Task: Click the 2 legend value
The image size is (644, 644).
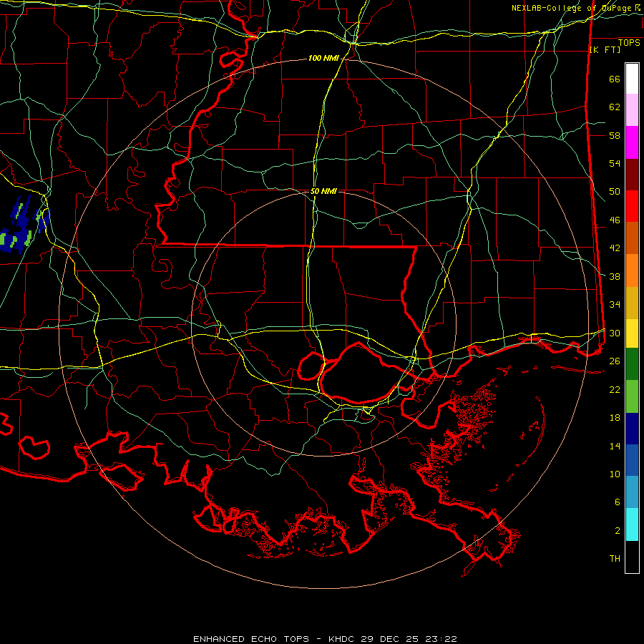Action: [x=618, y=531]
